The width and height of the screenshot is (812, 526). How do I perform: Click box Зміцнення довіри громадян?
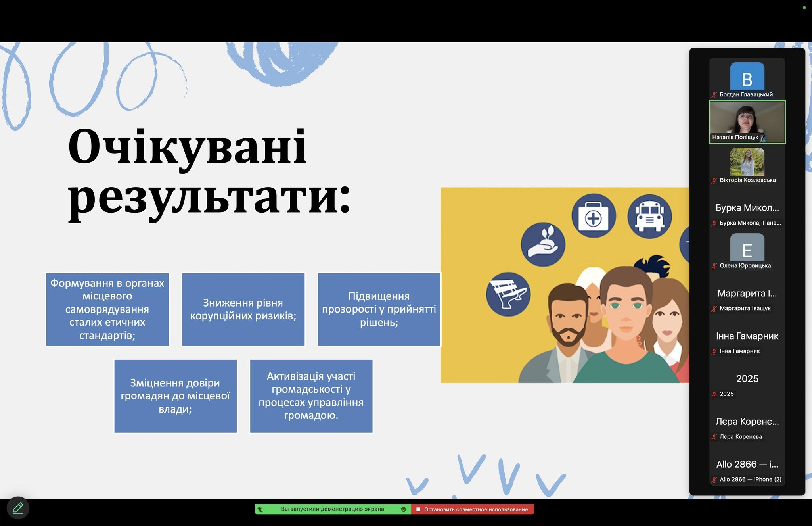pos(175,396)
